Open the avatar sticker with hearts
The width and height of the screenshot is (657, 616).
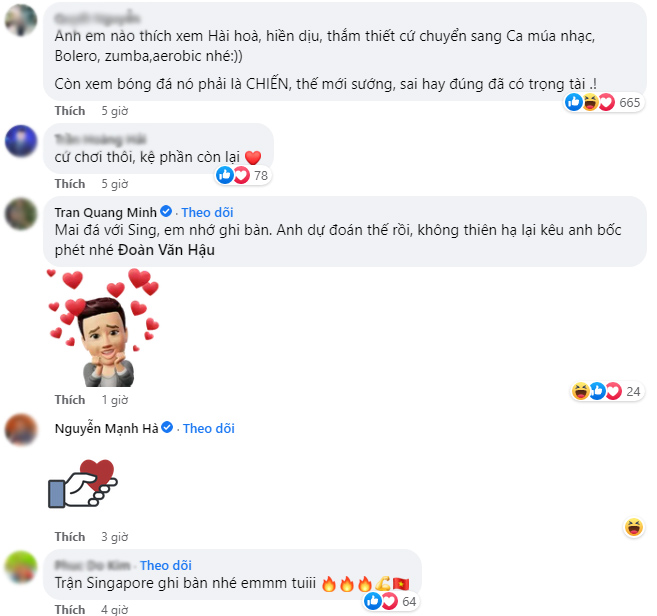pyautogui.click(x=103, y=328)
